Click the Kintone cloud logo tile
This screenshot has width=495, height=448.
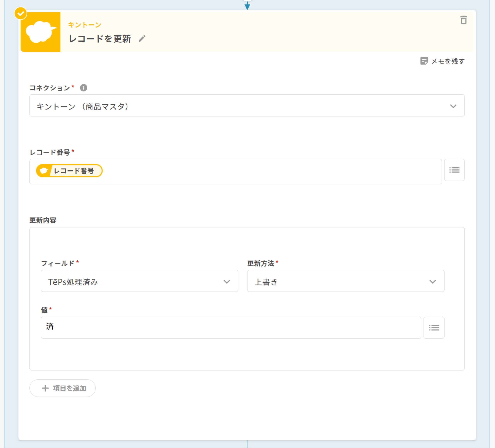pos(41,32)
